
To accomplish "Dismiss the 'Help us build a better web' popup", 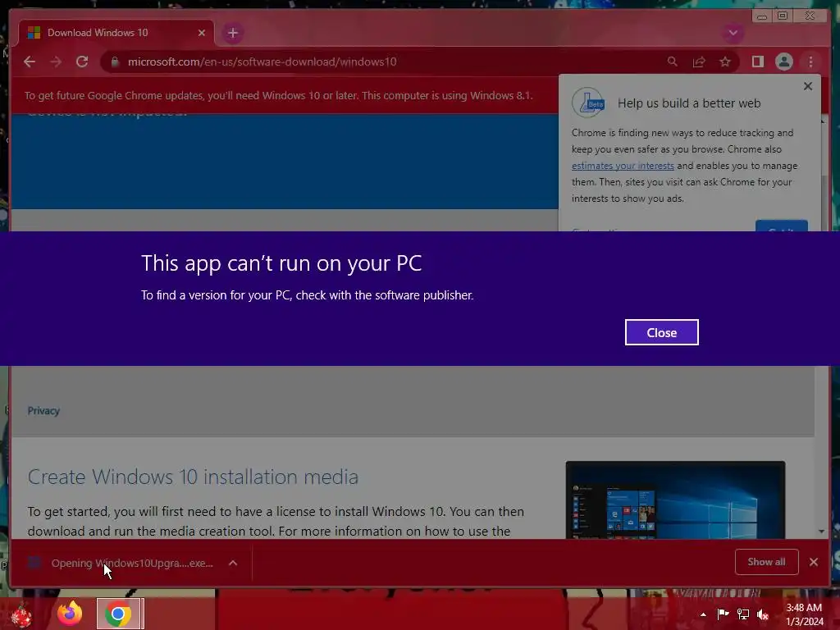I will (808, 85).
